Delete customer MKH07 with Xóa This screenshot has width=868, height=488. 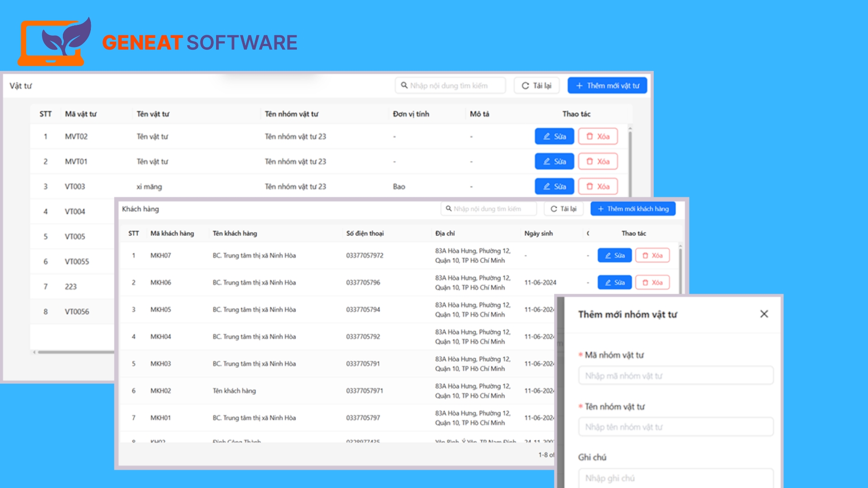(x=652, y=255)
